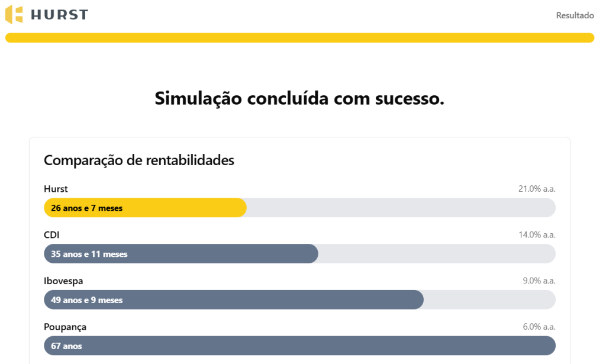The width and height of the screenshot is (606, 364).
Task: Select the Ibovespa comparison bar
Action: 233,300
